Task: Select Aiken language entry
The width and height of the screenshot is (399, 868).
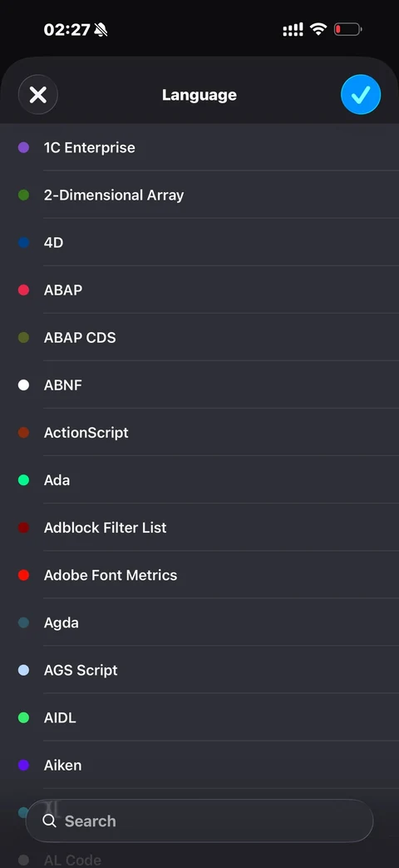Action: tap(199, 766)
